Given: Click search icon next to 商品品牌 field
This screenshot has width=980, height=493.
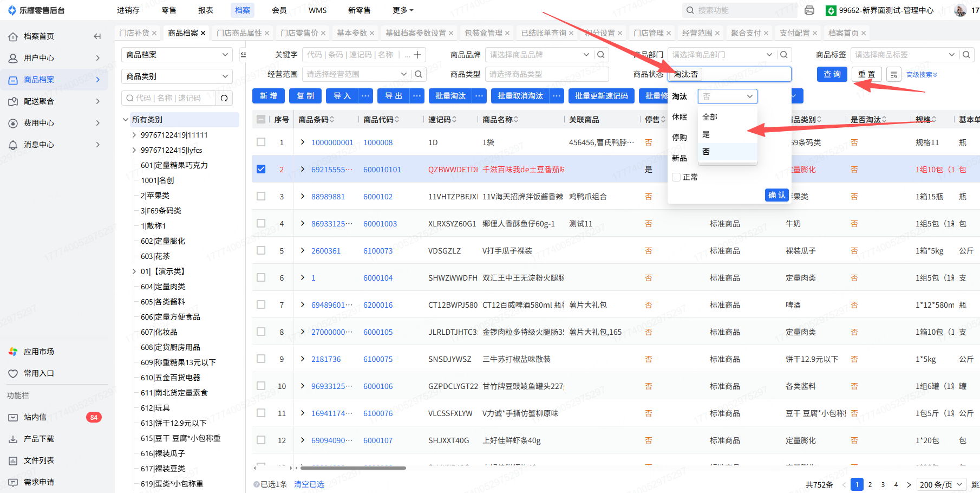Looking at the screenshot, I should click(x=600, y=55).
